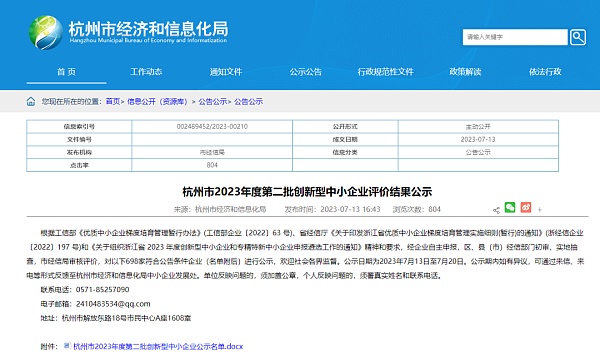The width and height of the screenshot is (600, 361).
Task: Click the 成文日期 table label
Action: [345, 140]
